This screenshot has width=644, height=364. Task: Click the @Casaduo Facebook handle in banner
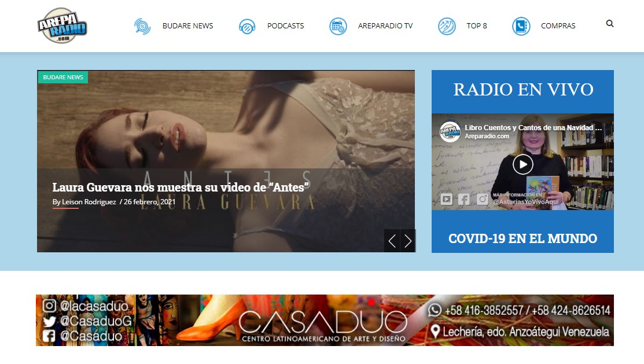click(91, 336)
